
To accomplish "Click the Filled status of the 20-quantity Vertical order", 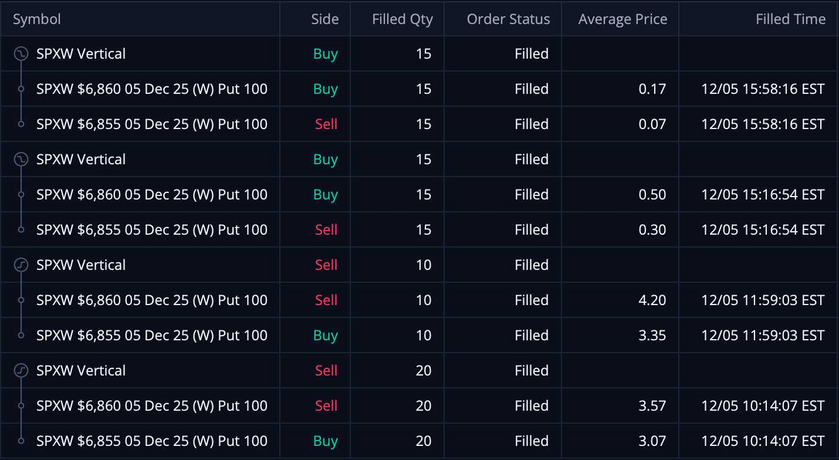I will [x=531, y=371].
